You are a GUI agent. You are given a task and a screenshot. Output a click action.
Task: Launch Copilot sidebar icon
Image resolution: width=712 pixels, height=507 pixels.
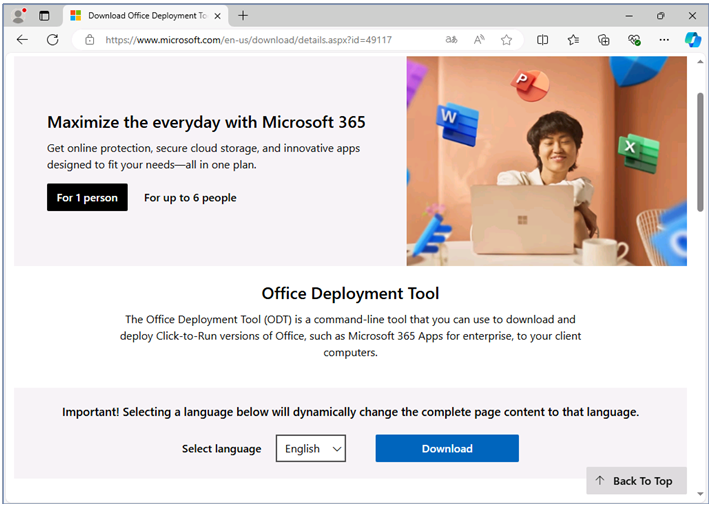(x=693, y=40)
